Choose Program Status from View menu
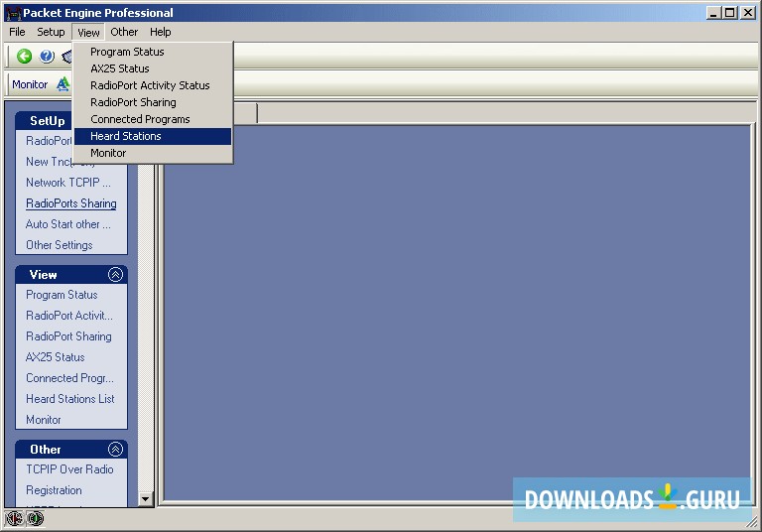 (x=153, y=52)
